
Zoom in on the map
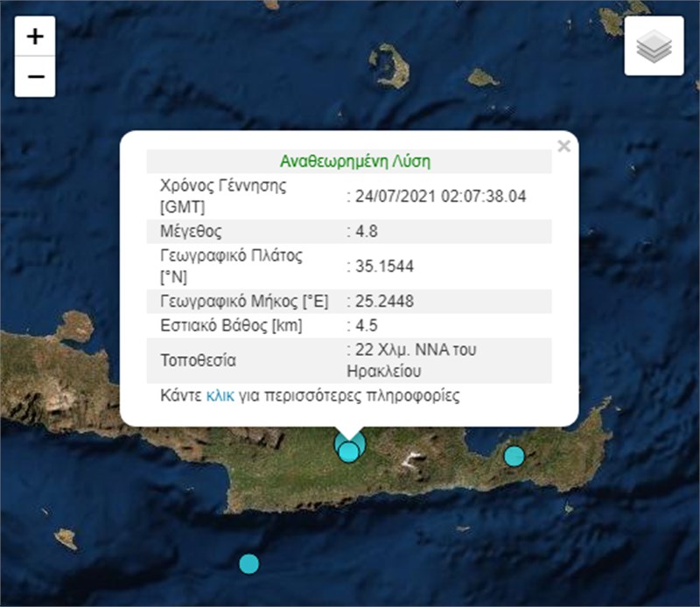pyautogui.click(x=35, y=37)
